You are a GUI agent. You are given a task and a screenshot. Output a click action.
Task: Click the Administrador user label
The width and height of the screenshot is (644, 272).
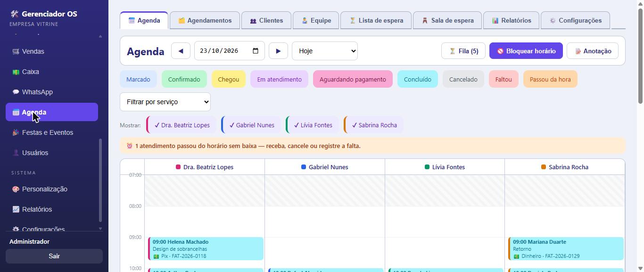click(x=29, y=241)
